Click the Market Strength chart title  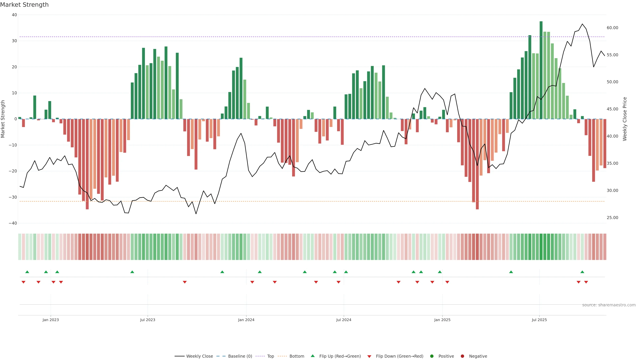[x=24, y=5]
